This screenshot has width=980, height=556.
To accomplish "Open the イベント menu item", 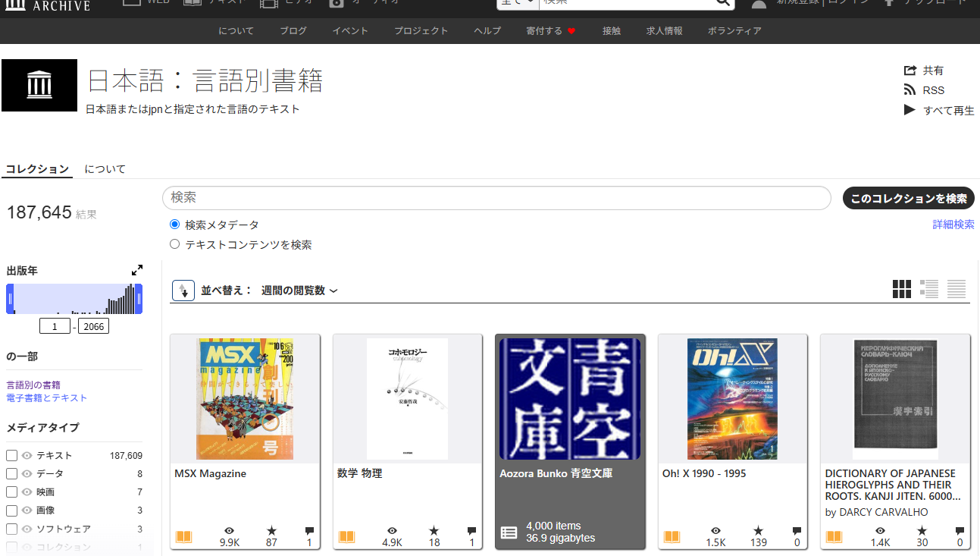I will 350,31.
